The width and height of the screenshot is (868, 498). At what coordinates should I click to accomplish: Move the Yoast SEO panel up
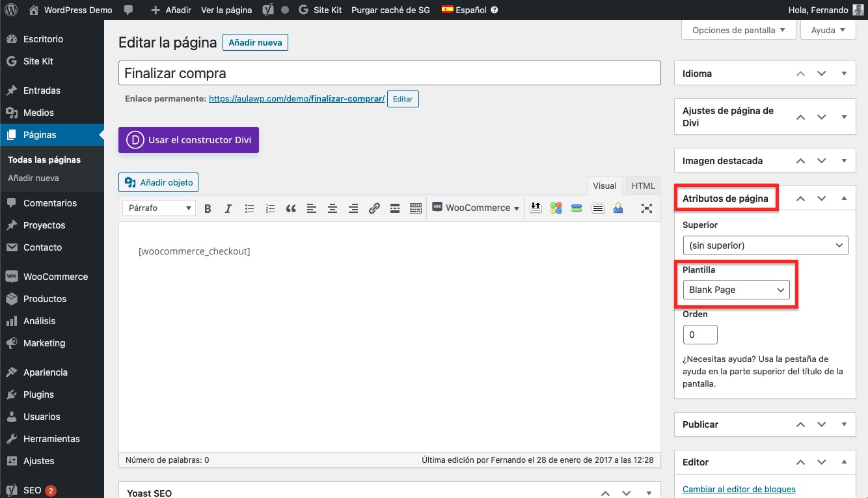(604, 493)
